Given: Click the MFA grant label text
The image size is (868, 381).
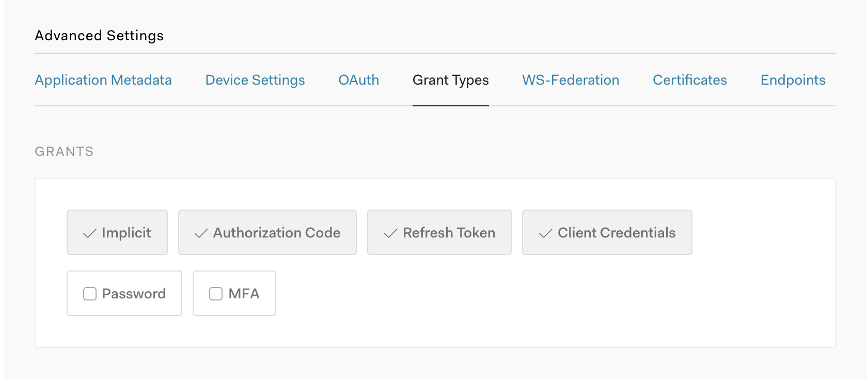Looking at the screenshot, I should coord(244,294).
